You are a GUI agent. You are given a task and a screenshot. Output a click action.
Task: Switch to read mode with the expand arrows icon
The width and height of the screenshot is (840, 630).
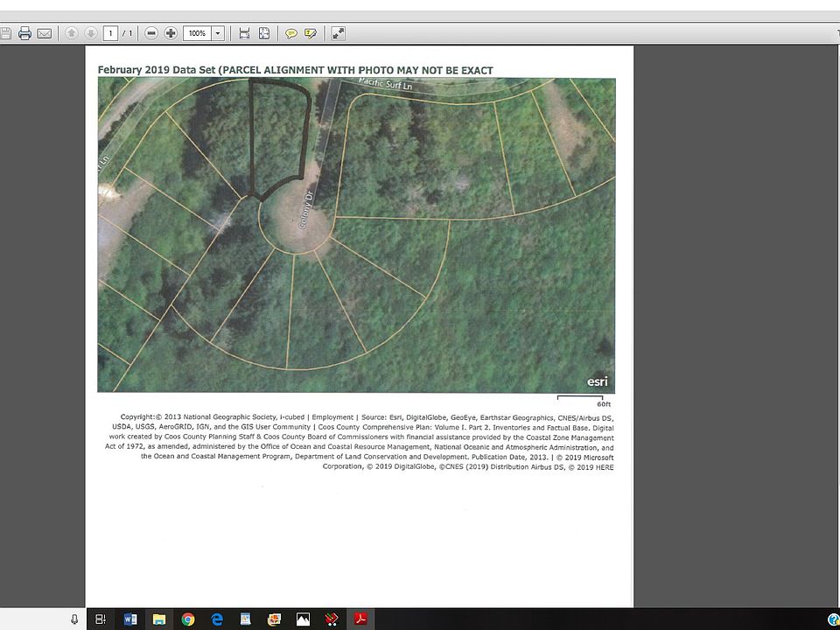(338, 33)
